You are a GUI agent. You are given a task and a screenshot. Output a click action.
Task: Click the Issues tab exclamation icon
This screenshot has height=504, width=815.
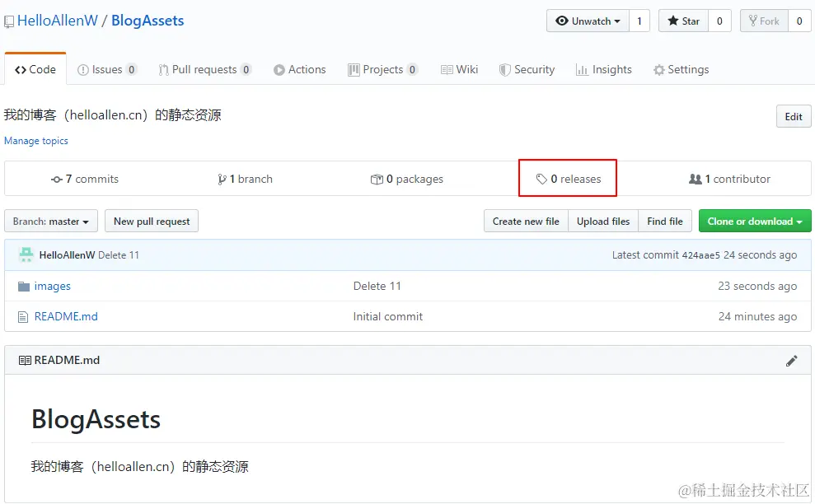(83, 70)
